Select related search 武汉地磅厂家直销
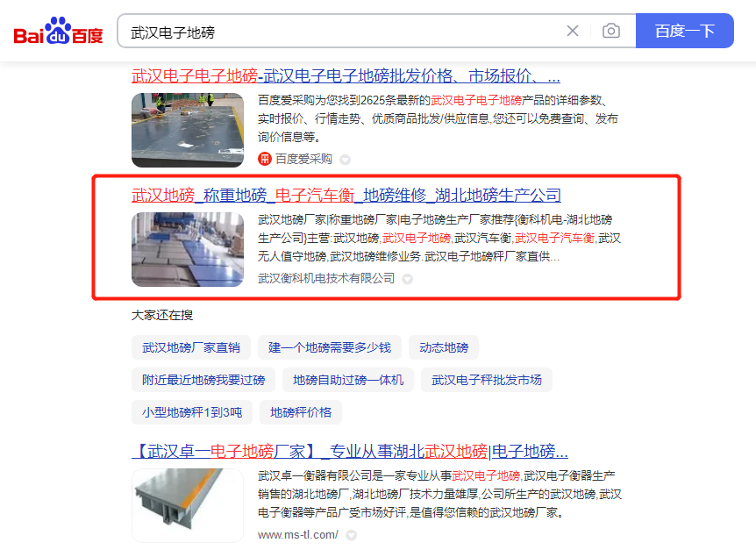Screen dimensions: 756x557 [x=191, y=347]
